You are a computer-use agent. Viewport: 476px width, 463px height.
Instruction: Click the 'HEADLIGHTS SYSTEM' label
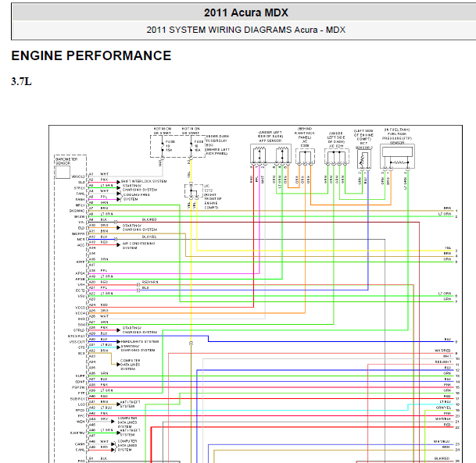(x=140, y=341)
